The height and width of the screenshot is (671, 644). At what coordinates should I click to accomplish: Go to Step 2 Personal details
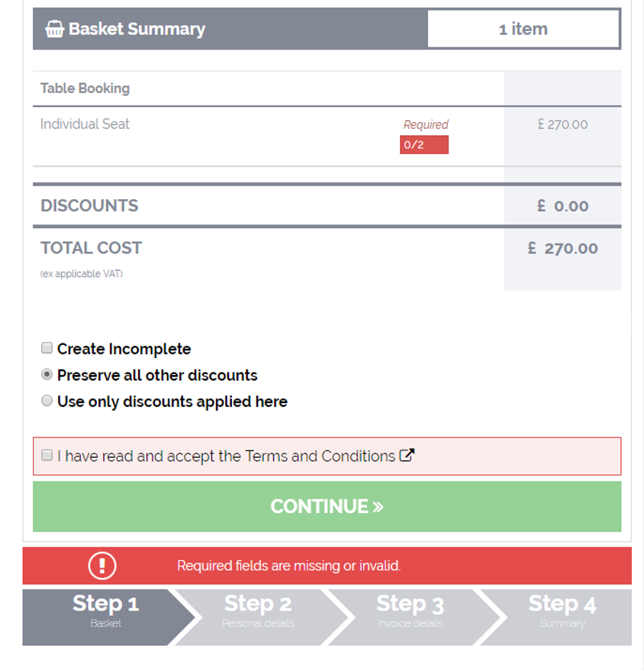258,617
